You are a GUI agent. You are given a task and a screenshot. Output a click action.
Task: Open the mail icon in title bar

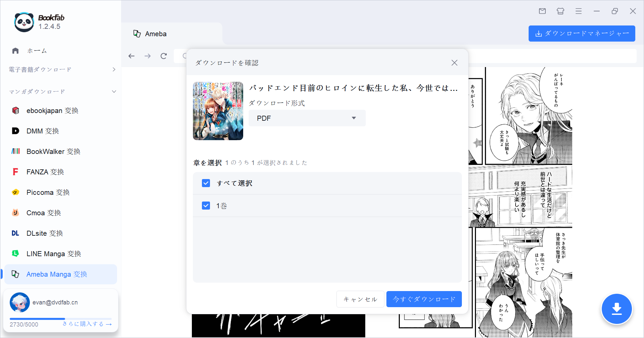coord(542,11)
